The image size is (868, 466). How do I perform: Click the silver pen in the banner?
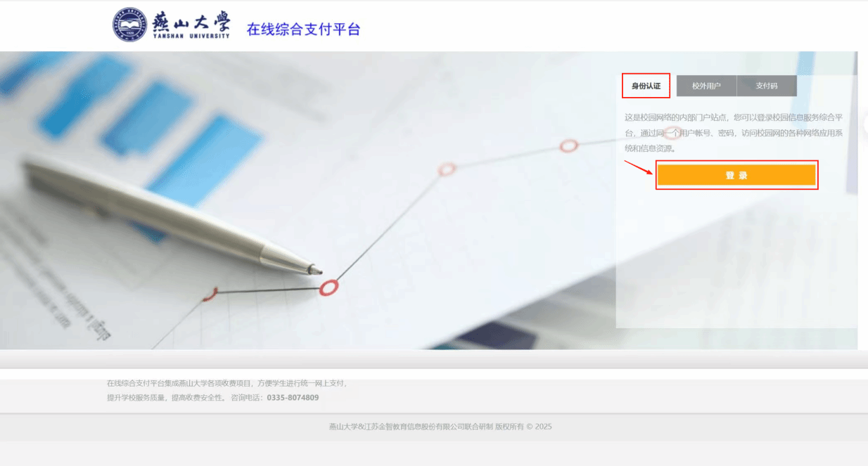pyautogui.click(x=169, y=212)
